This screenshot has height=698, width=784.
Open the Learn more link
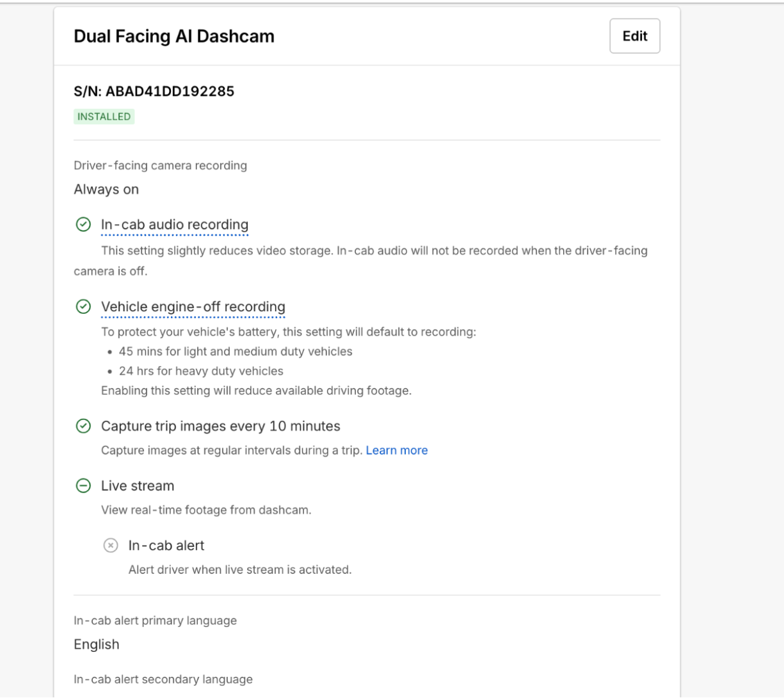(397, 450)
